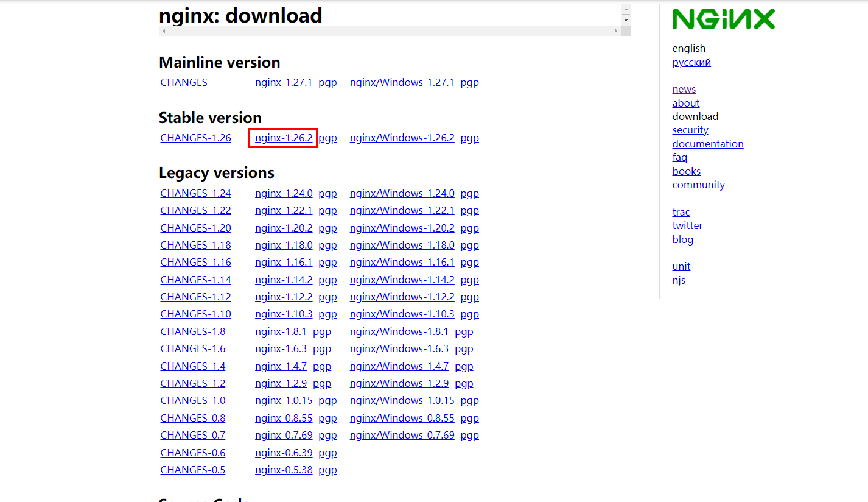Download nginx-1.0.15
Image resolution: width=868 pixels, height=502 pixels.
point(284,400)
